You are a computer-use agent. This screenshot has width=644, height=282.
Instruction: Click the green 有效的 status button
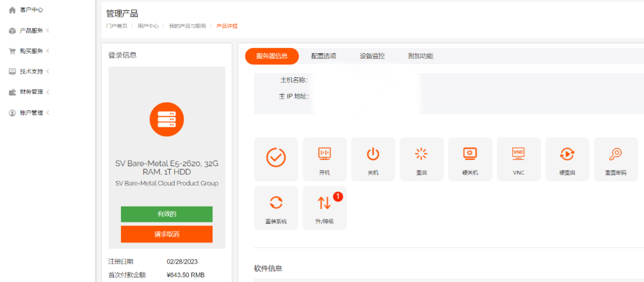[166, 214]
